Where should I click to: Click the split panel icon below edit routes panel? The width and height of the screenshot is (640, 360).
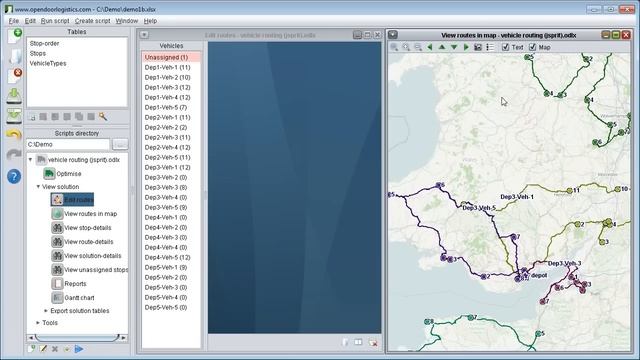(358, 342)
